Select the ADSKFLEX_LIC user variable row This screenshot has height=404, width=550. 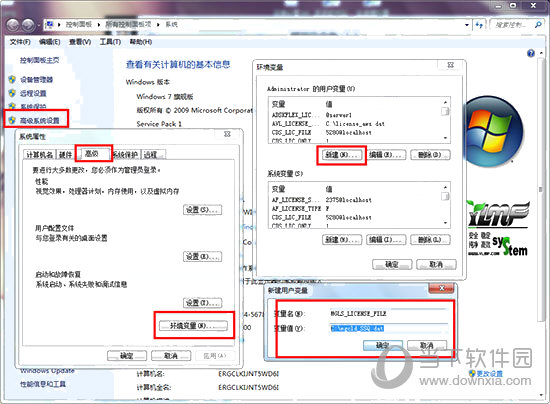coord(354,115)
